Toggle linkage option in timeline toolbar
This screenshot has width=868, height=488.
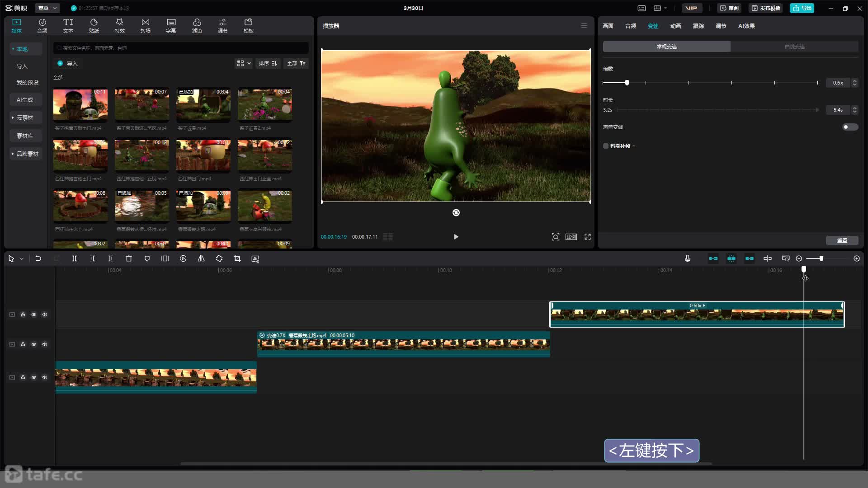(750, 258)
